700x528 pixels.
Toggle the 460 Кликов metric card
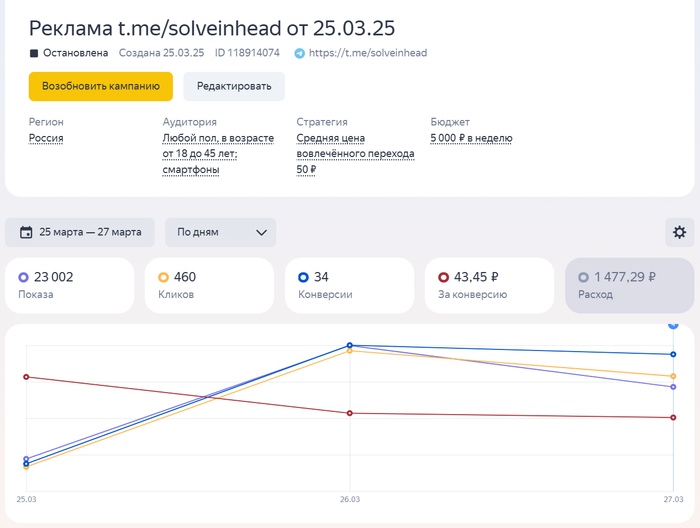click(x=209, y=285)
